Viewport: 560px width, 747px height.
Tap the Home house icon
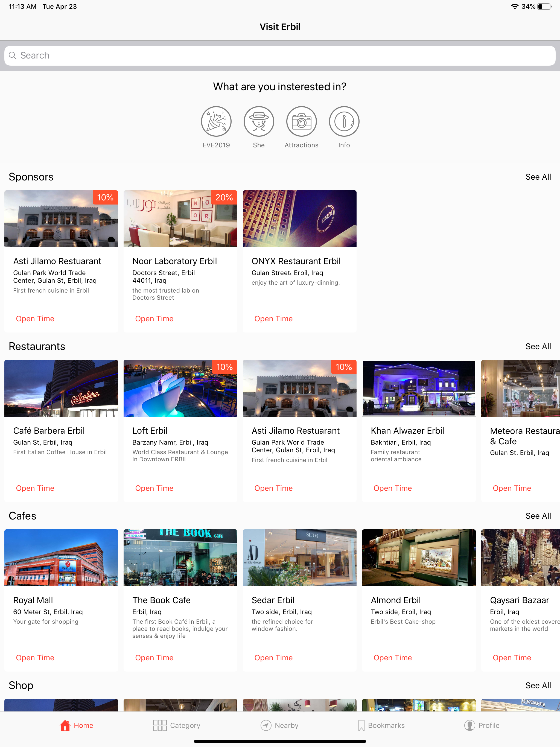tap(65, 725)
